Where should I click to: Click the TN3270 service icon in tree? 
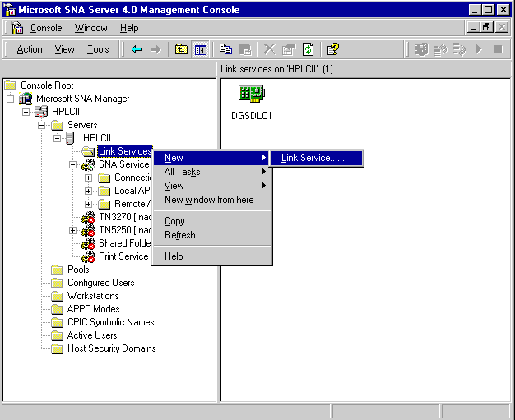point(89,217)
